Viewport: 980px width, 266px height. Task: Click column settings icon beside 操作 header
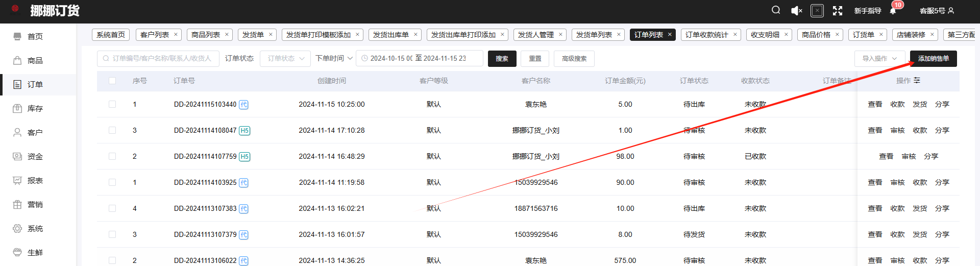pos(917,81)
